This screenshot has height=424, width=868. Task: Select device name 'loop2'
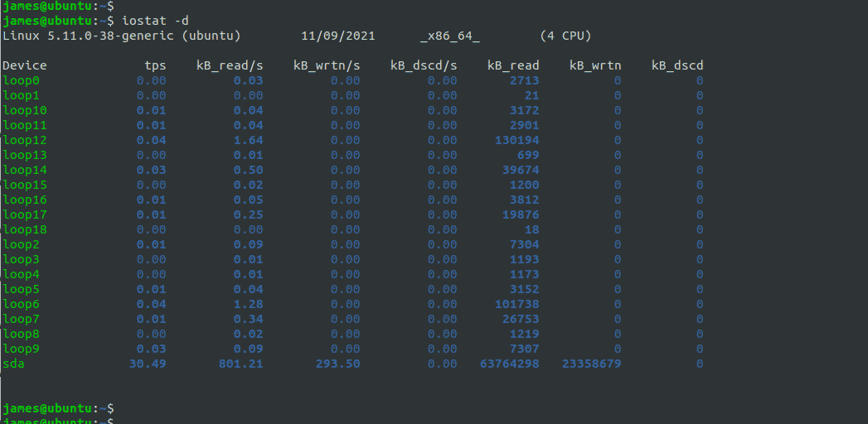click(21, 245)
